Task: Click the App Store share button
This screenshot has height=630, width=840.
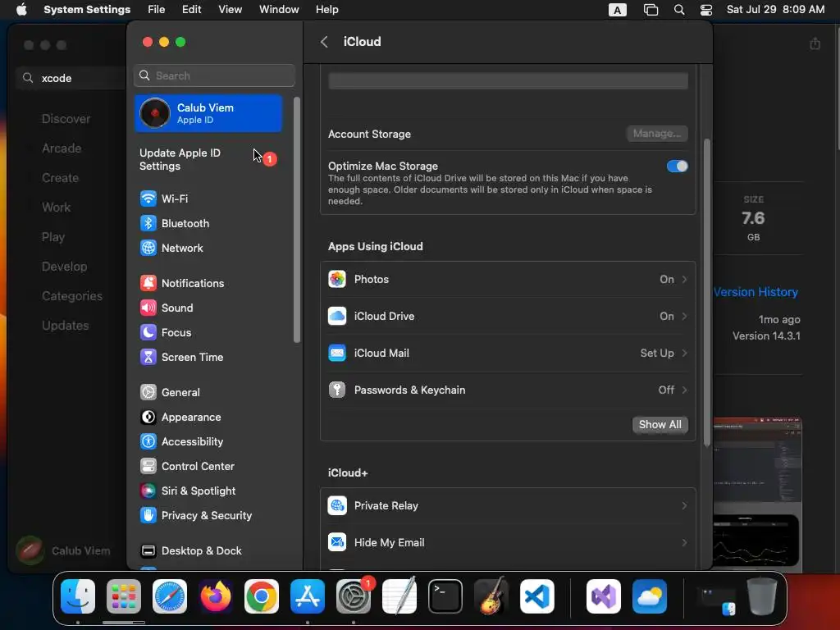Action: tap(815, 43)
